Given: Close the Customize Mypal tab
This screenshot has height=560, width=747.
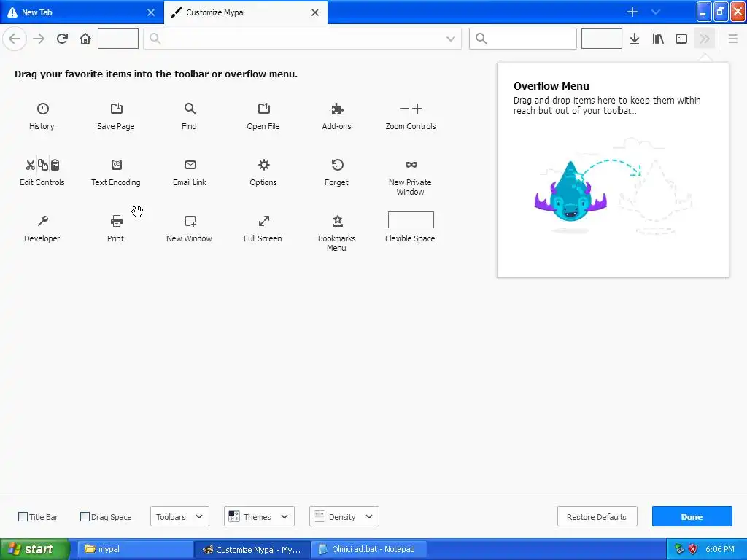Looking at the screenshot, I should (315, 12).
